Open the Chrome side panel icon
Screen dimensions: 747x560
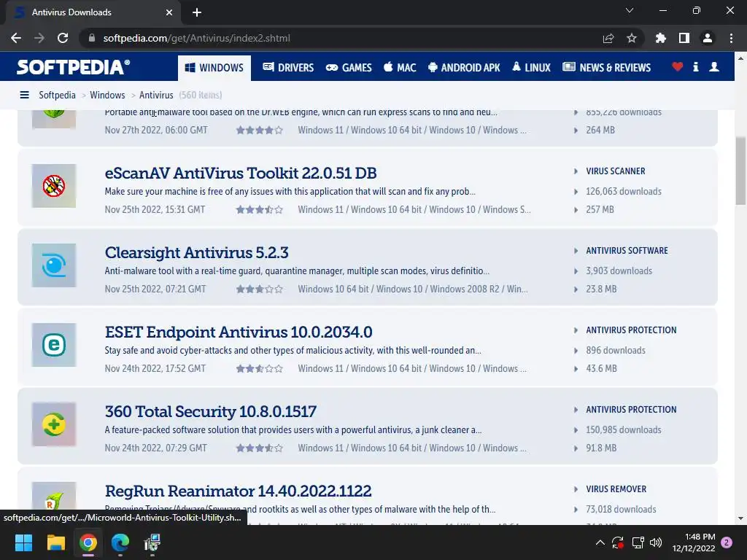click(684, 38)
